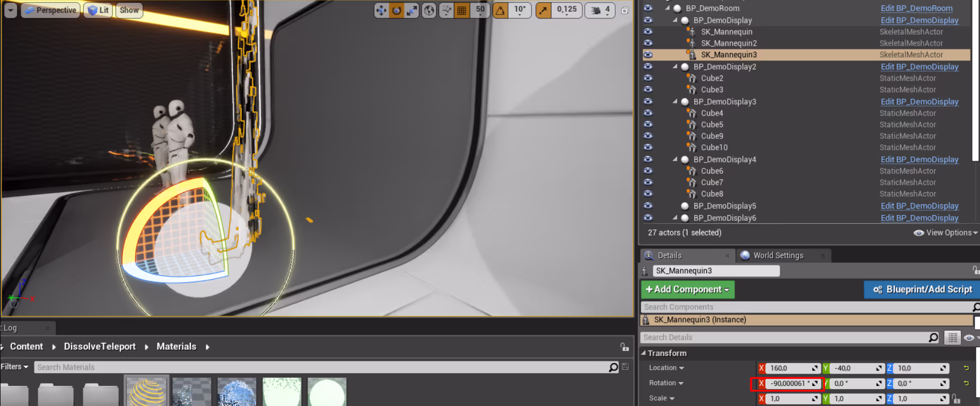The height and width of the screenshot is (406, 980).
Task: Select the translate (move) gizmo tool
Action: [x=381, y=10]
